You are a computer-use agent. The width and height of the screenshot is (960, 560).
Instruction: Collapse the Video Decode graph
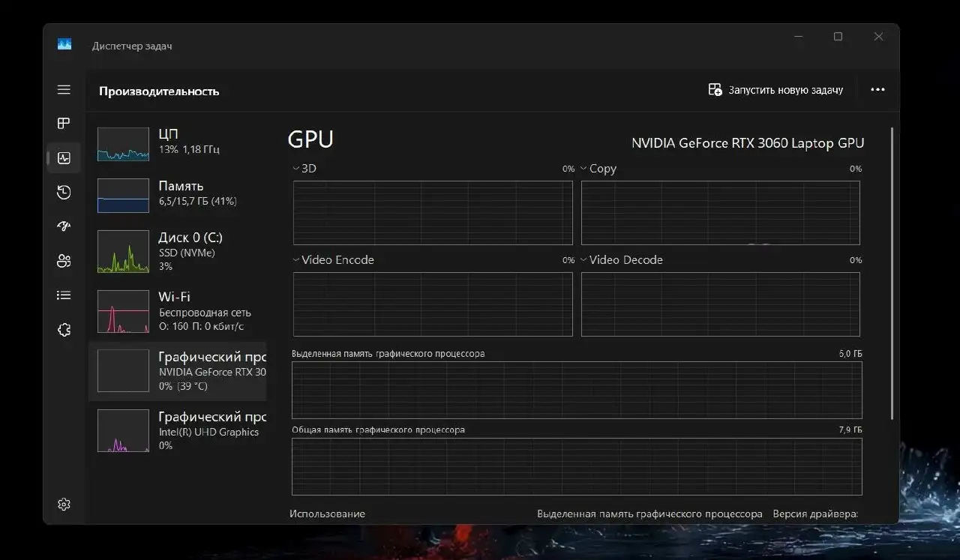[x=583, y=259]
